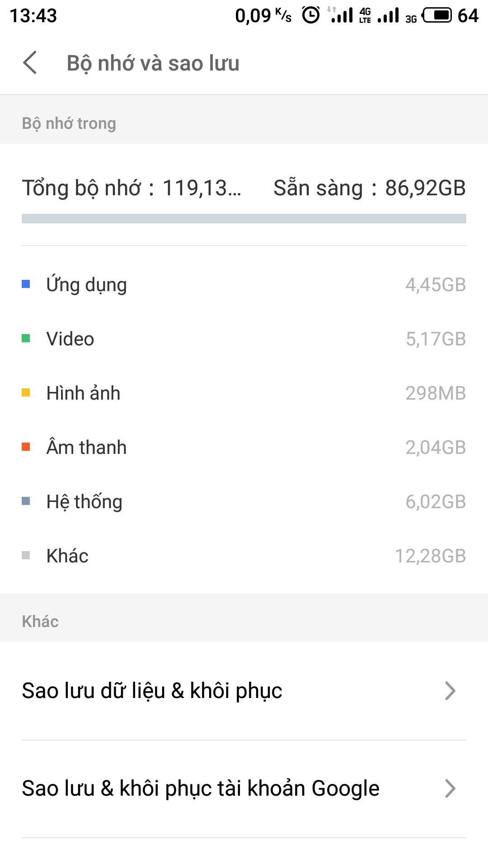Select the Âm thanh storage row
The width and height of the screenshot is (488, 868).
point(244,448)
